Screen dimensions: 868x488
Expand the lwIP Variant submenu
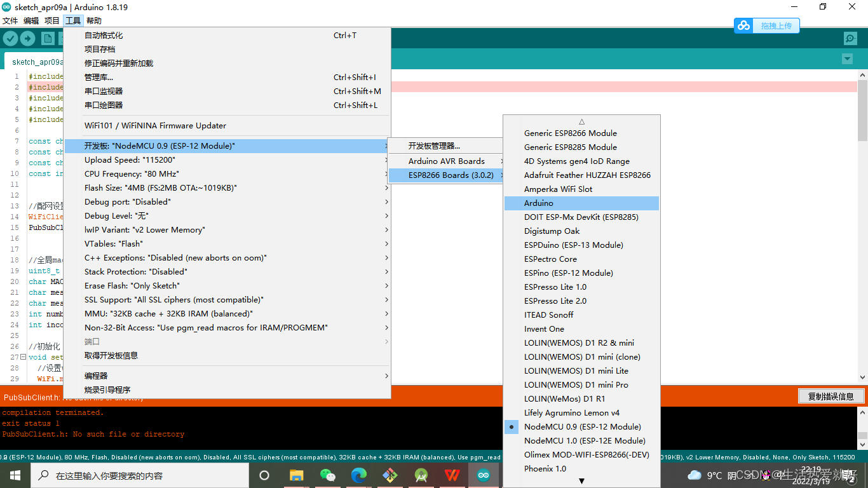227,229
